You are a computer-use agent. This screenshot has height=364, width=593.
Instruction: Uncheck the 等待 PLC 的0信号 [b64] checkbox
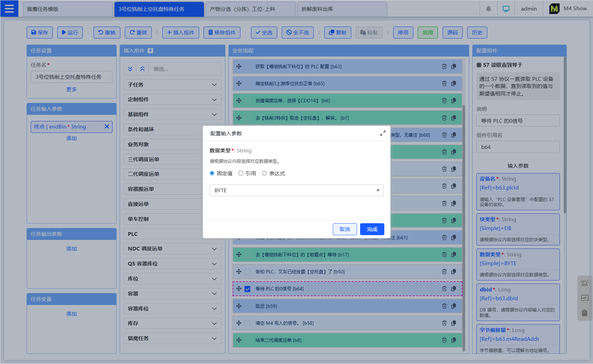[248, 289]
